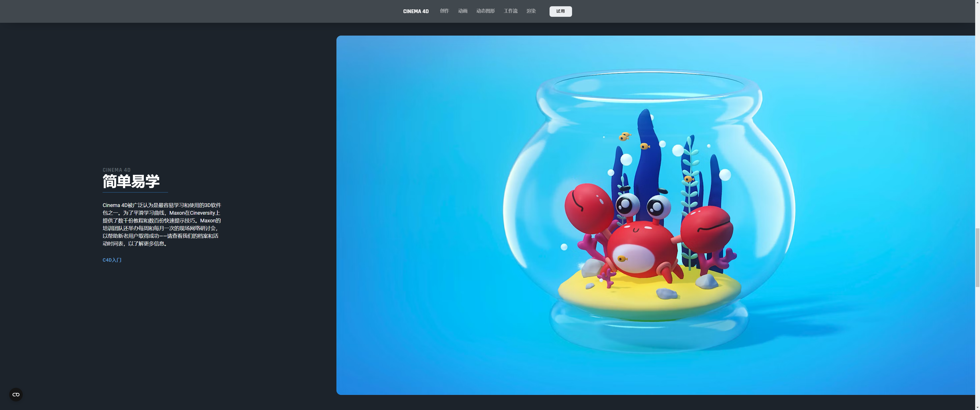Click the Cinema 4D description paragraph
Viewport: 980px width, 410px height.
click(x=162, y=224)
